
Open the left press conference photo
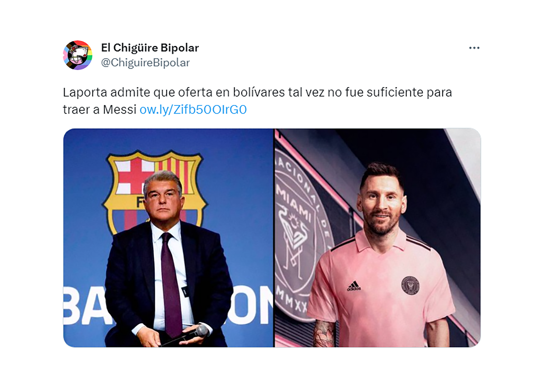168,238
